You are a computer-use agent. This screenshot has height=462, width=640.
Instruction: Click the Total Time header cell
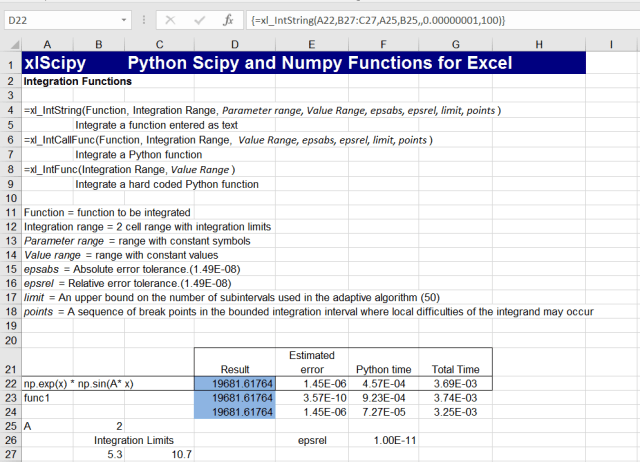pos(455,368)
